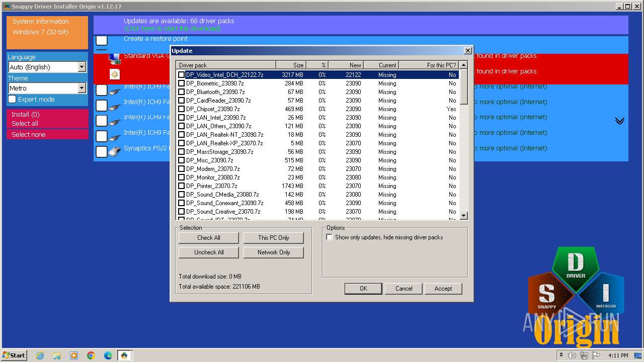The image size is (644, 362).
Task: Select the DP_LAN_Realtek-XP_23070.7z row
Action: click(x=317, y=143)
